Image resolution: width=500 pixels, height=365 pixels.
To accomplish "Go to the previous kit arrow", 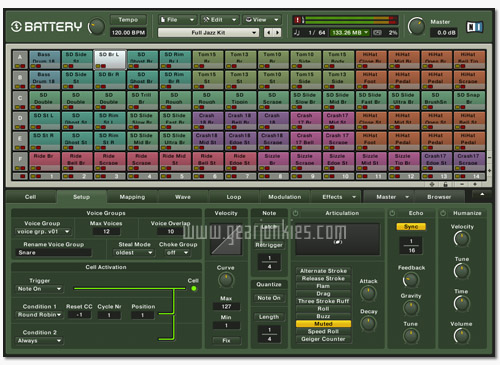I will [x=268, y=32].
